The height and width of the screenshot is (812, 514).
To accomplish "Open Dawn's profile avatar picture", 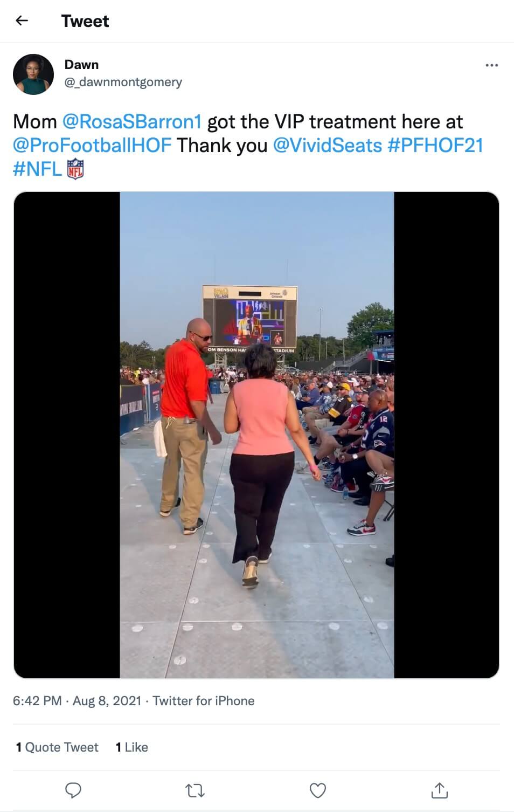I will tap(33, 74).
